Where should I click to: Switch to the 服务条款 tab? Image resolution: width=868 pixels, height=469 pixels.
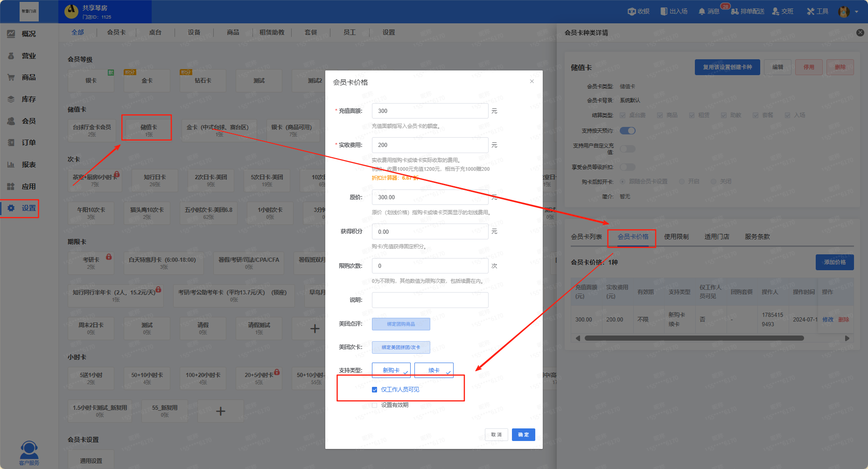pos(757,237)
